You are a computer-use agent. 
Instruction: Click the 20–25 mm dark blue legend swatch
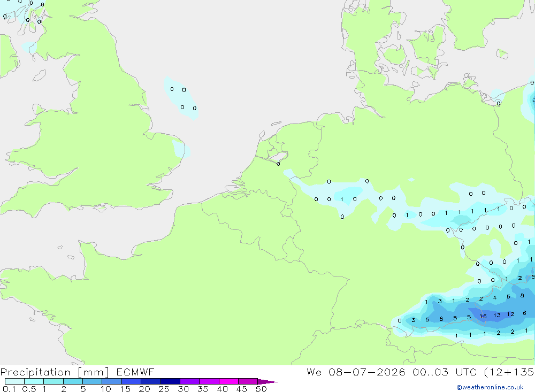pos(150,381)
